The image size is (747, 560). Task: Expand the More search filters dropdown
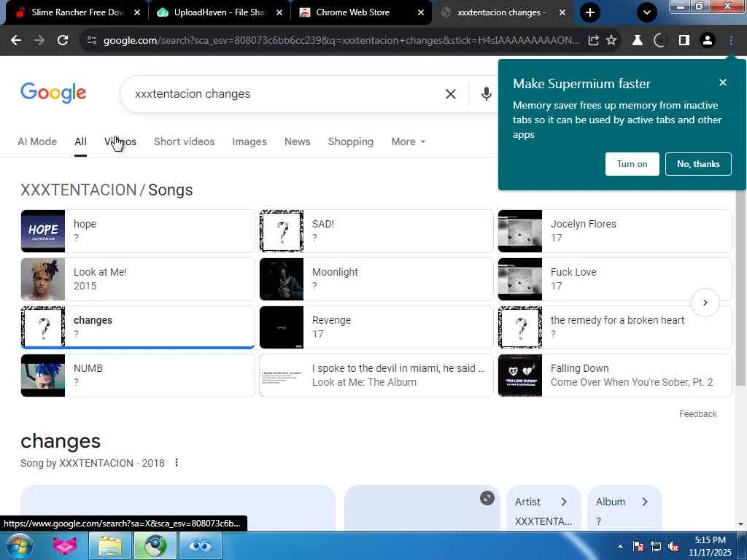pos(409,141)
